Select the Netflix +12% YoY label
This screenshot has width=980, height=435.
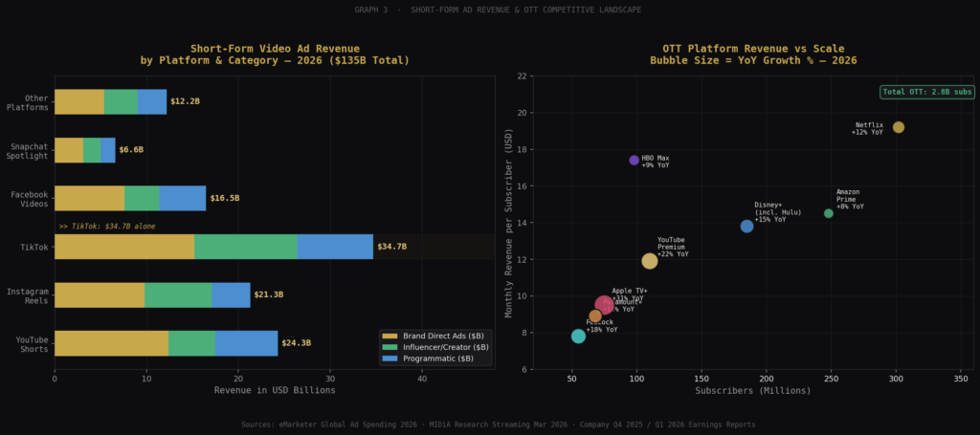867,128
